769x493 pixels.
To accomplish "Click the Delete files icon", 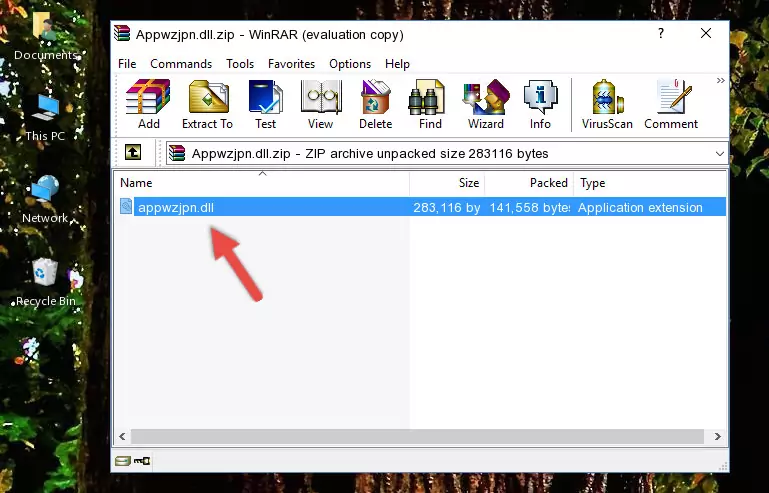I will [x=376, y=104].
